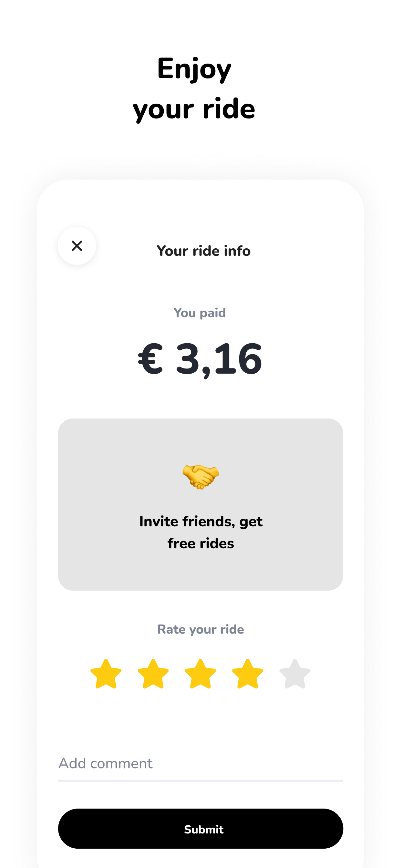Submit the ride rating
This screenshot has height=868, width=401.
200,829
